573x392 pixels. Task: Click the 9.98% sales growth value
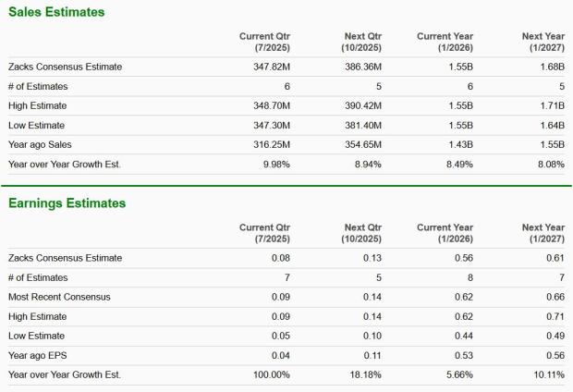[274, 164]
